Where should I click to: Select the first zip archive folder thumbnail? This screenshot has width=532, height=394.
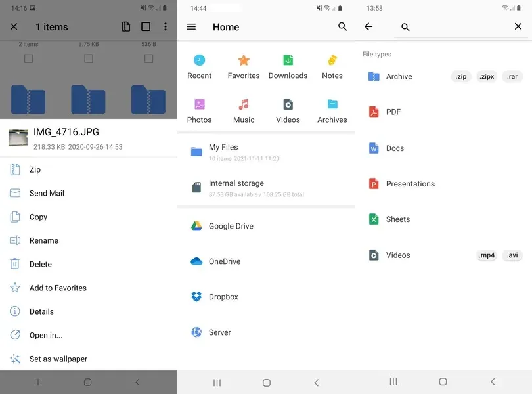coord(28,99)
